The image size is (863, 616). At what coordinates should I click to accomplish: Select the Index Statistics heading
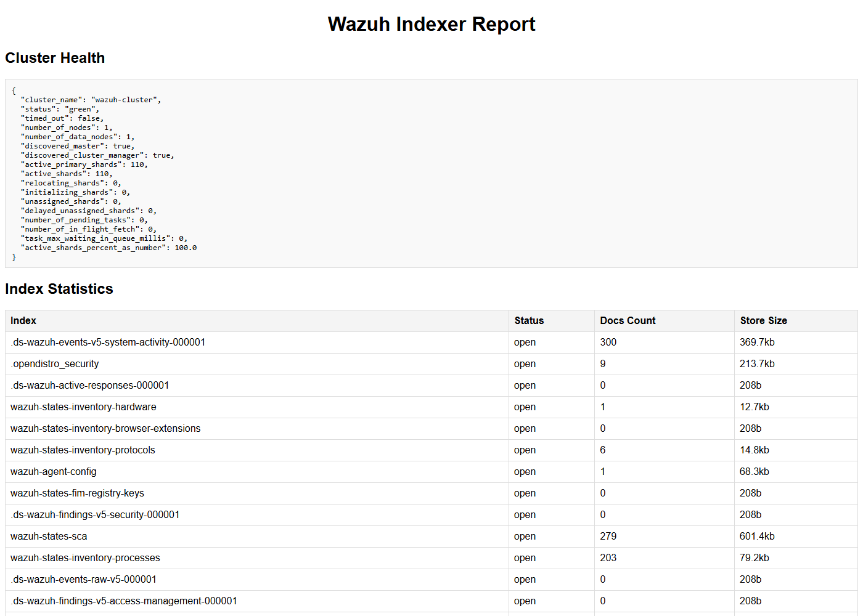pos(59,289)
